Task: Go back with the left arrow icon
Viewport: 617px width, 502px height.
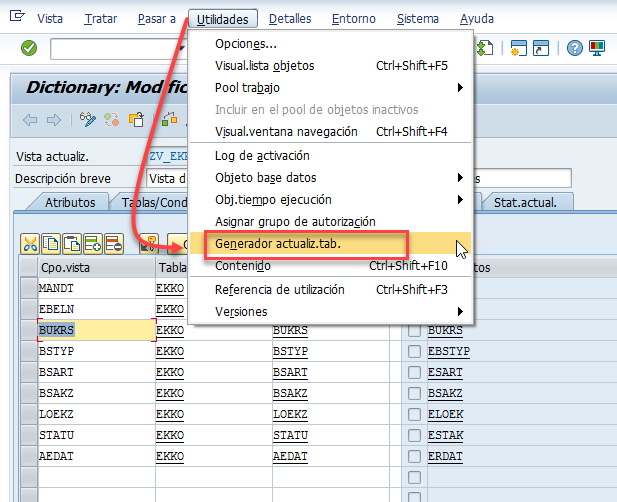Action: (30, 120)
